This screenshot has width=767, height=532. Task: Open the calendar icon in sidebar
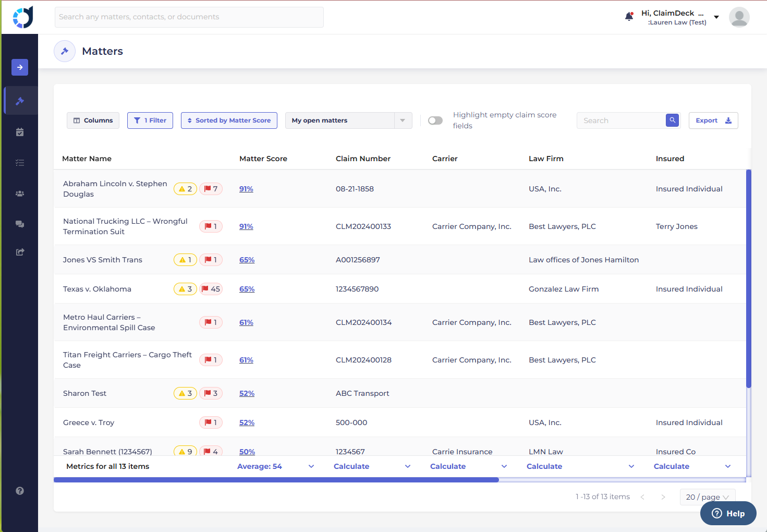point(20,132)
